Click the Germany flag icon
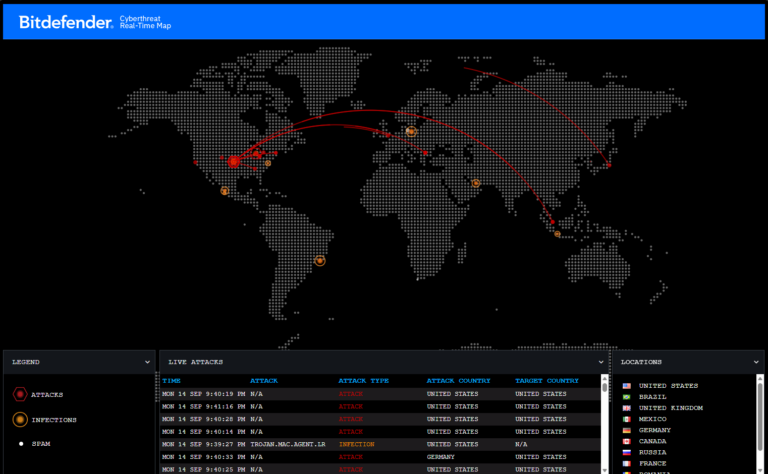The height and width of the screenshot is (474, 768). pos(626,430)
